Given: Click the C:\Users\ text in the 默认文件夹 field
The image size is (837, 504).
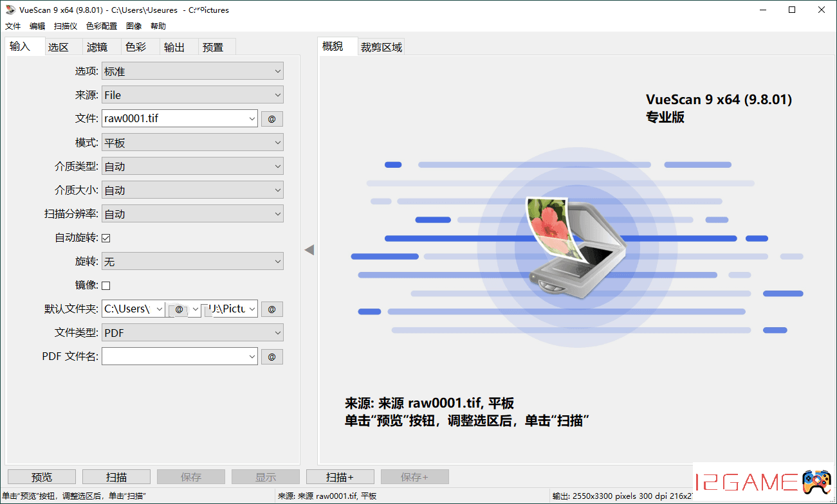Looking at the screenshot, I should click(127, 309).
